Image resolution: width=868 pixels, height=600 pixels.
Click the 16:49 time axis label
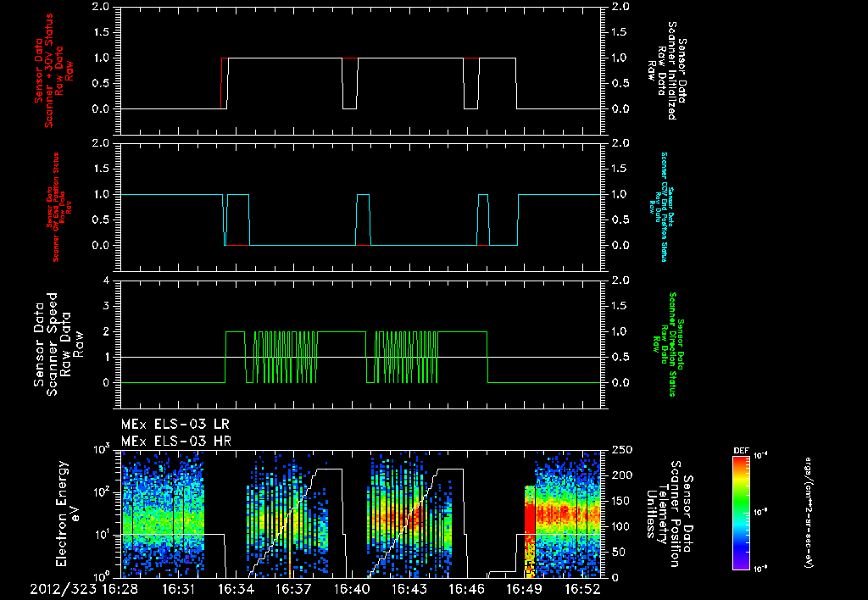point(524,590)
